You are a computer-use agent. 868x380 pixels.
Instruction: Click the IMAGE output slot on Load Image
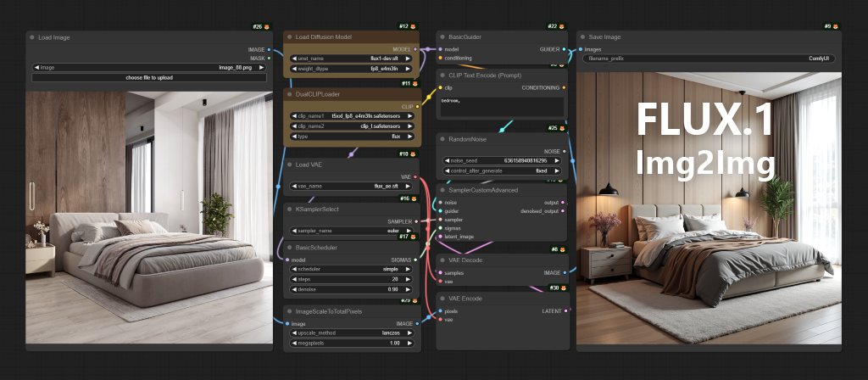coord(269,49)
